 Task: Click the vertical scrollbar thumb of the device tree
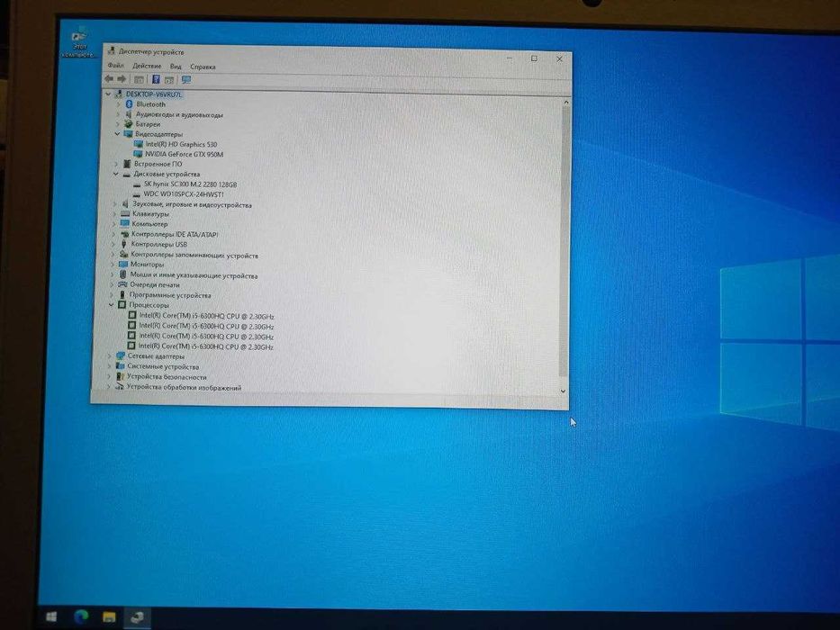[x=565, y=240]
